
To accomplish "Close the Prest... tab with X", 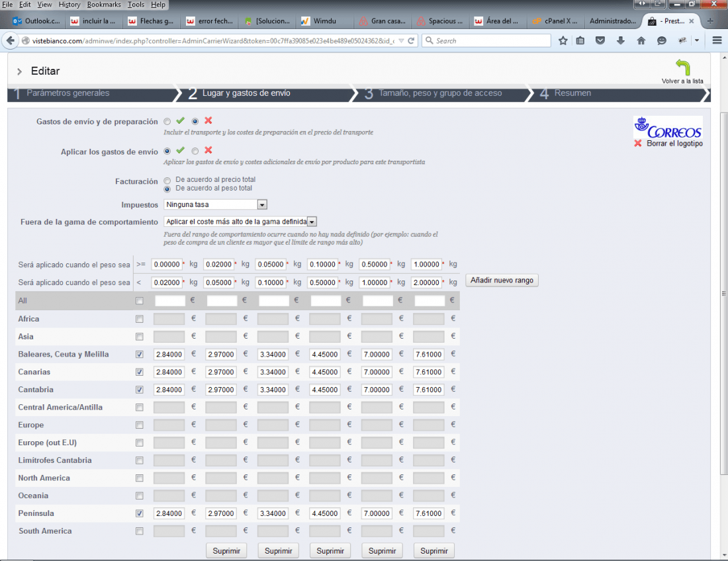I will [692, 21].
